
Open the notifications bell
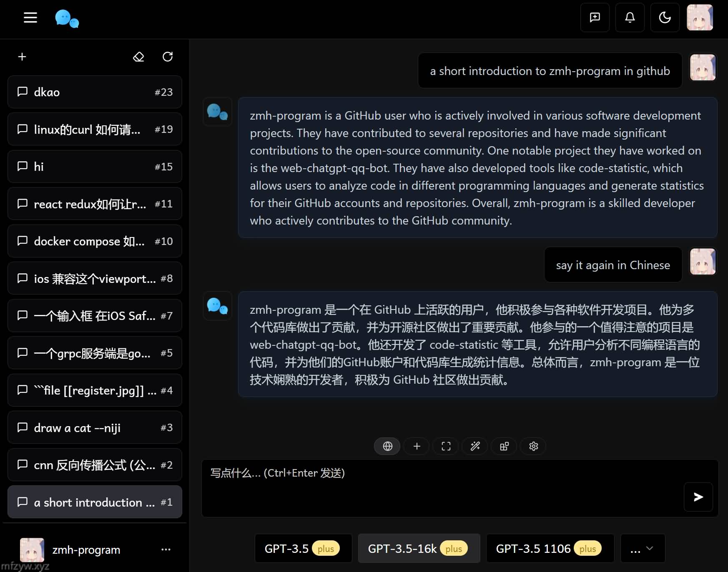tap(630, 17)
